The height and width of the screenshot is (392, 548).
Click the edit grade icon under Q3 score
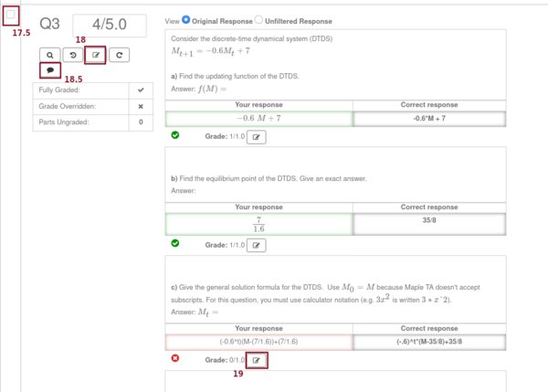click(95, 55)
